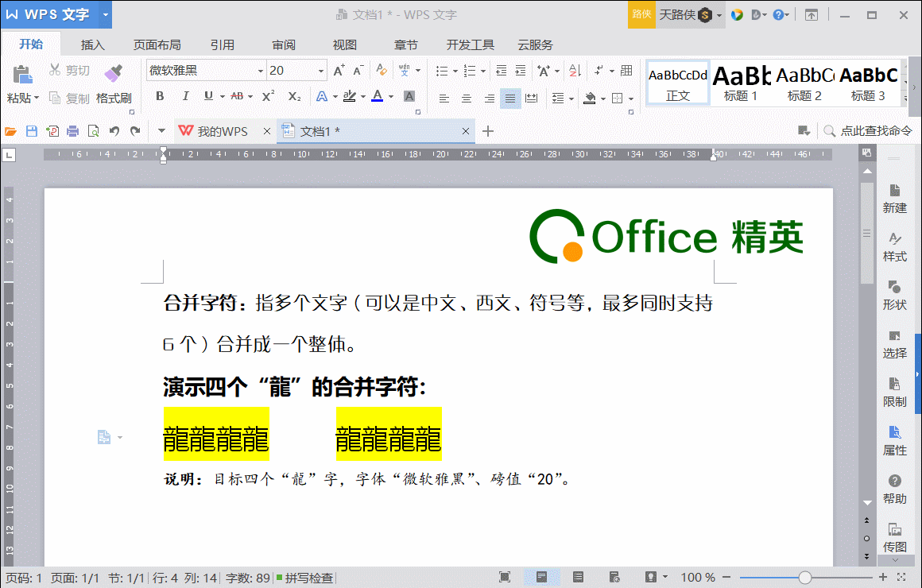This screenshot has height=588, width=922.
Task: Open the 限制 (Restrict) sidebar panel
Action: (894, 393)
